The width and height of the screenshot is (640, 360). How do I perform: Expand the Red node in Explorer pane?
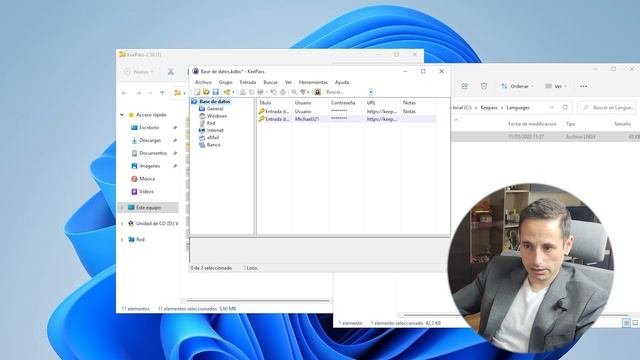click(x=122, y=240)
